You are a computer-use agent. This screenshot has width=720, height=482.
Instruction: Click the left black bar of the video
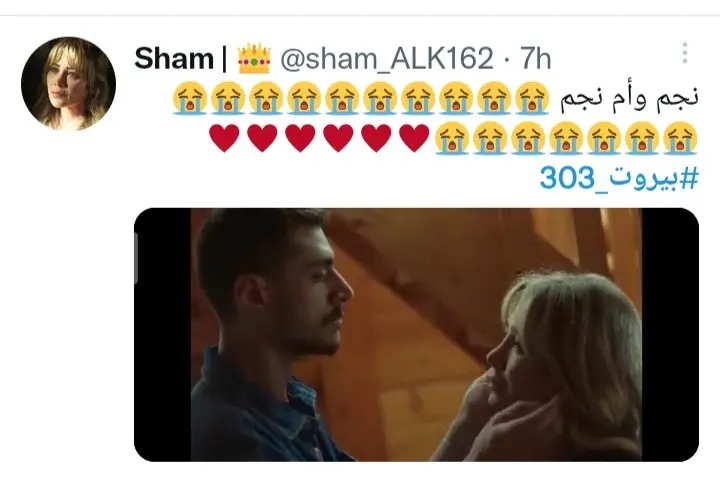click(x=163, y=335)
